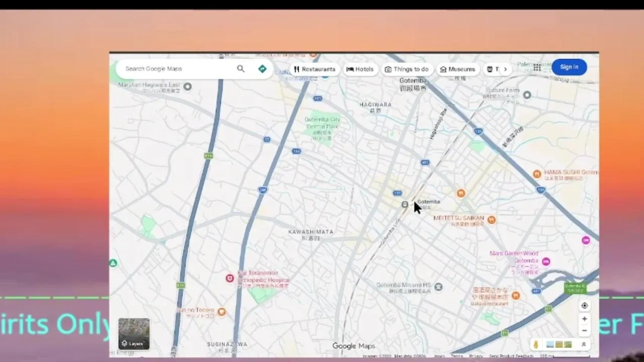Open the Google apps grid icon
The height and width of the screenshot is (362, 644).
pos(537,67)
